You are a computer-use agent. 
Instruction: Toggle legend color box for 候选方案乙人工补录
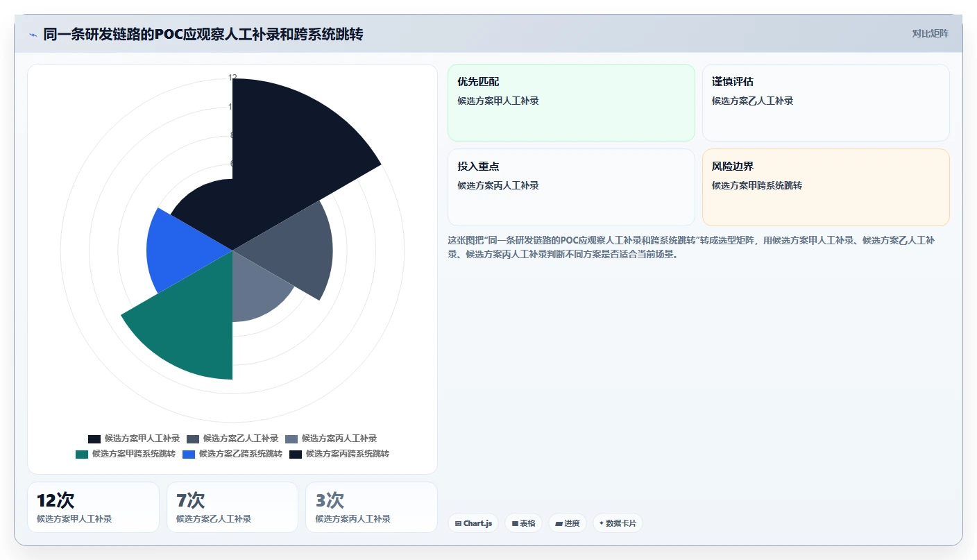193,439
